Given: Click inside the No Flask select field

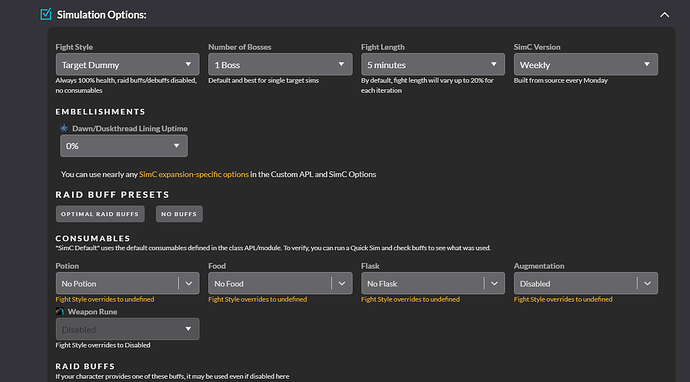Looking at the screenshot, I should tap(422, 283).
